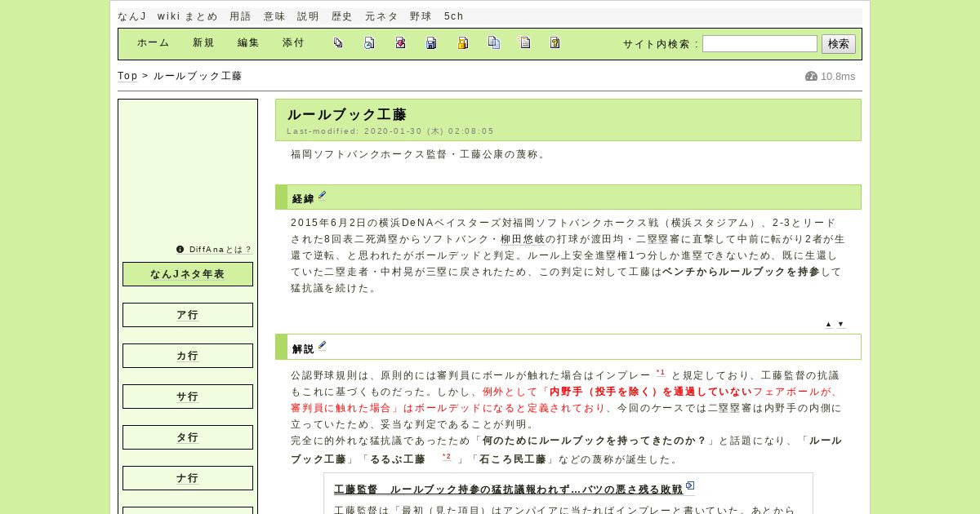Click the padlock freeze page icon
The image size is (980, 514).
[462, 43]
